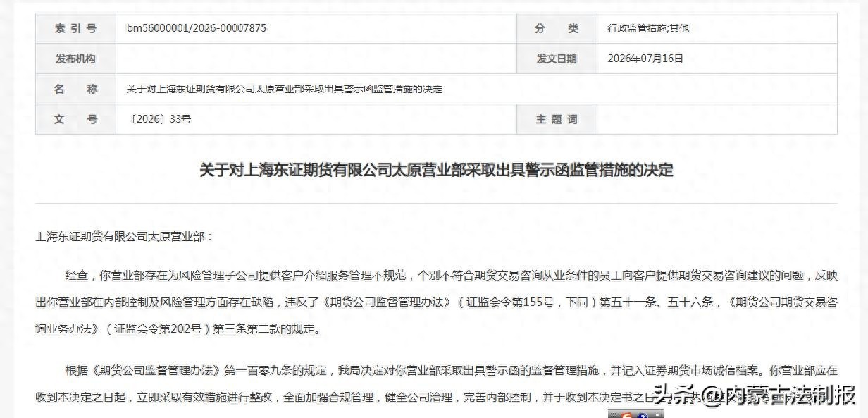Viewport: 868px width, 418px height.
Task: Click the 名称 label cell
Action: click(75, 89)
